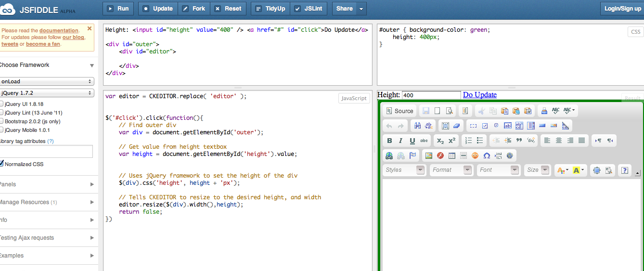The width and height of the screenshot is (644, 271).
Task: Insert a Radio Button form element
Action: (496, 126)
